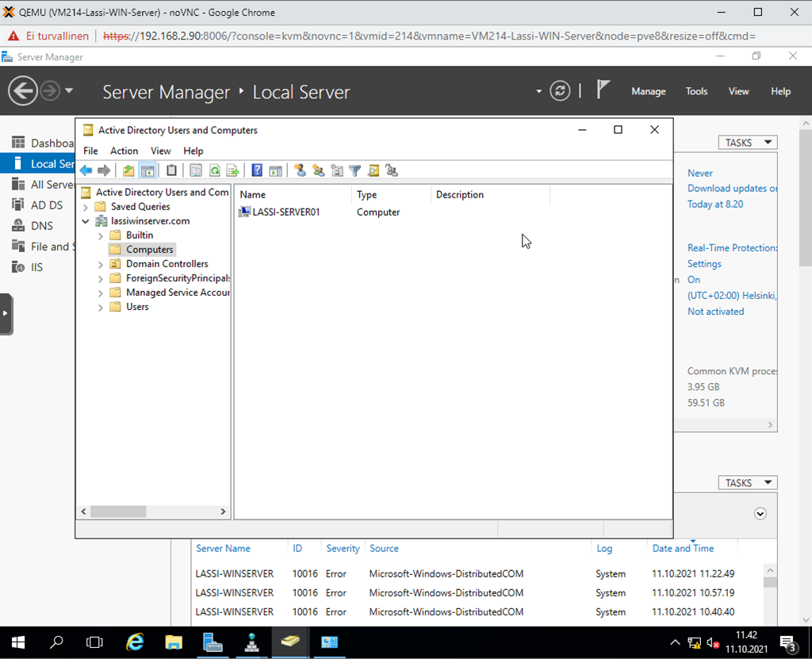Expand the Builtin folder chevron
The height and width of the screenshot is (659, 812).
(x=101, y=236)
